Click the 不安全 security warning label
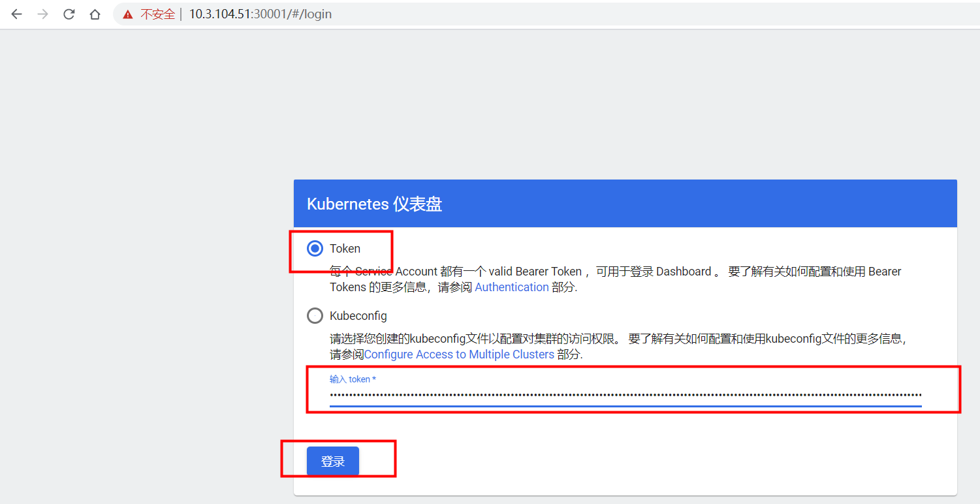Image resolution: width=980 pixels, height=504 pixels. (x=157, y=14)
